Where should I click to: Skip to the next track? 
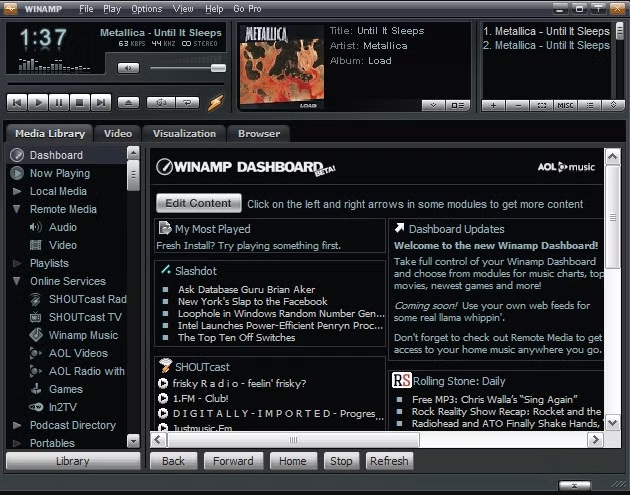tap(101, 102)
